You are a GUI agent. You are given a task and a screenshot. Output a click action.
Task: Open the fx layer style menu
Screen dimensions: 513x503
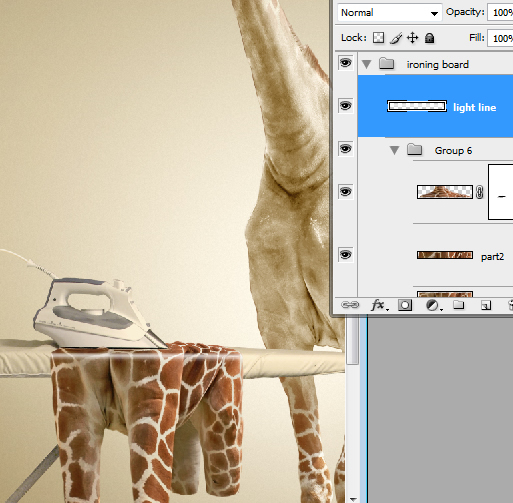tap(379, 305)
